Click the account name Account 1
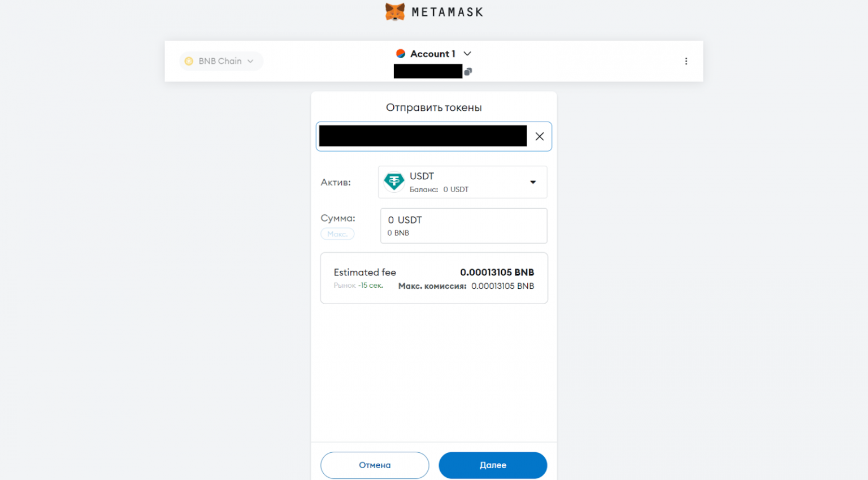Screen dimensions: 868x480 coord(433,53)
